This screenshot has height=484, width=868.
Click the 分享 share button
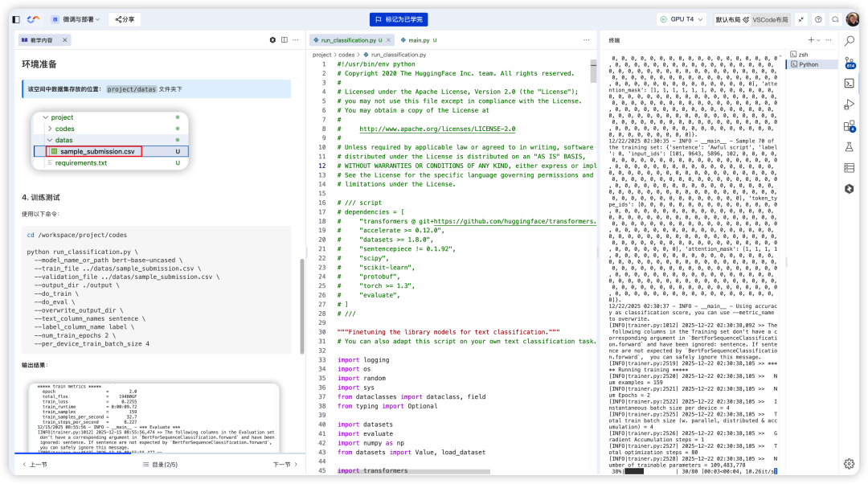(x=125, y=19)
